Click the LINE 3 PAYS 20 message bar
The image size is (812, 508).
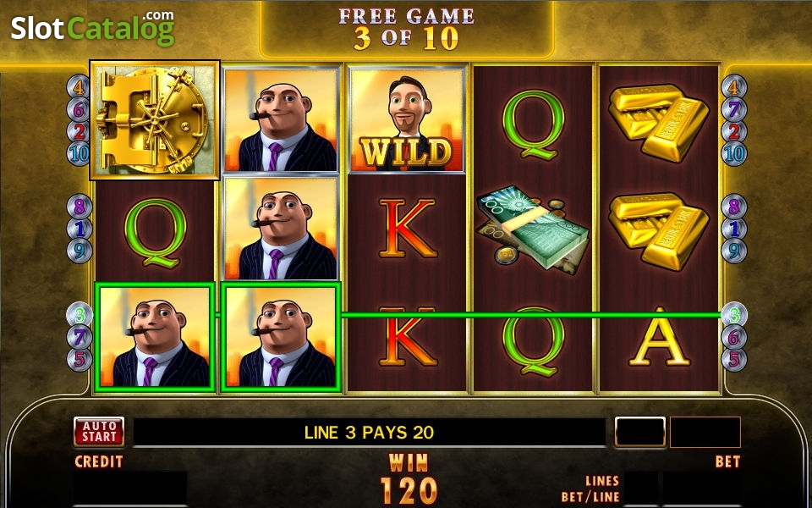click(x=370, y=433)
